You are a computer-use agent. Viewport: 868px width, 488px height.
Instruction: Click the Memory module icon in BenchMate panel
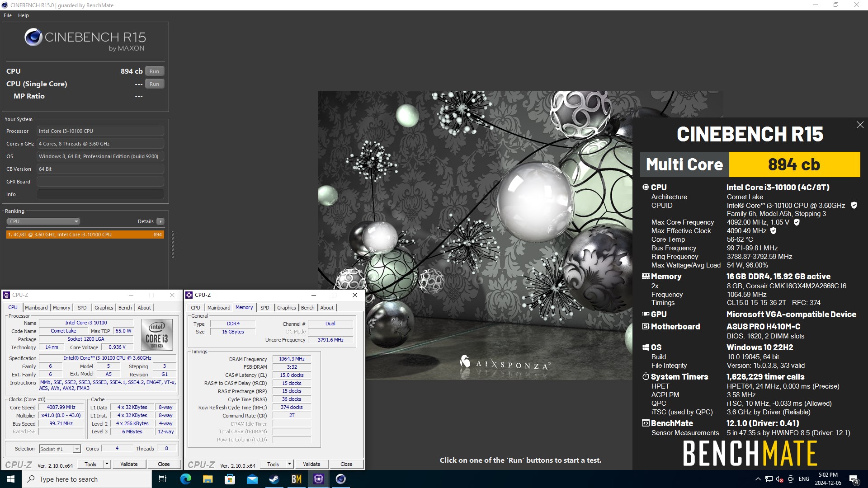[646, 276]
